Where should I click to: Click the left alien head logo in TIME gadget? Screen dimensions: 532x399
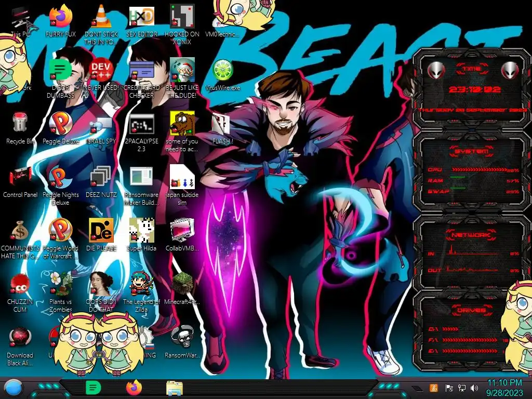[436, 70]
